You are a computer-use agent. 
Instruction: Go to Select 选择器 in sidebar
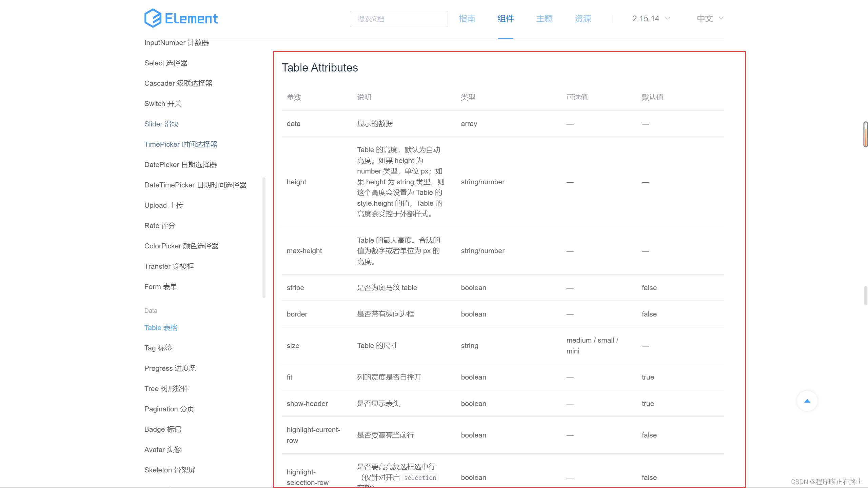click(x=166, y=63)
